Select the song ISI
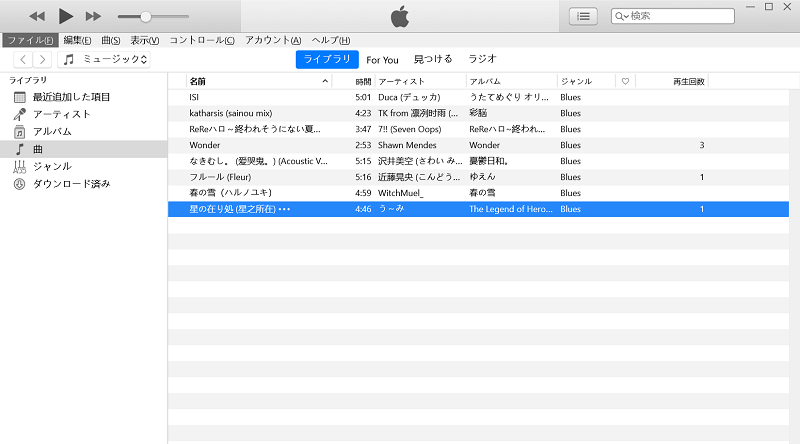Viewport: 800px width, 444px height. 194,97
